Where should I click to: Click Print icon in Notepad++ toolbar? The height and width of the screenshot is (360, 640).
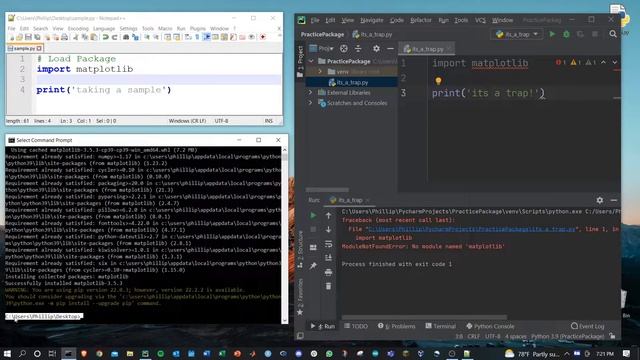[64, 37]
